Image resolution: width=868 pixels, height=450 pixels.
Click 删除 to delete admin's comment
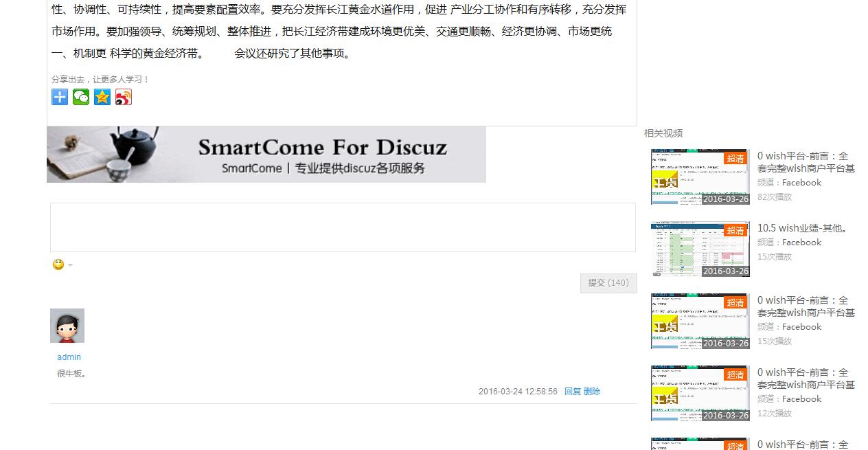click(592, 392)
